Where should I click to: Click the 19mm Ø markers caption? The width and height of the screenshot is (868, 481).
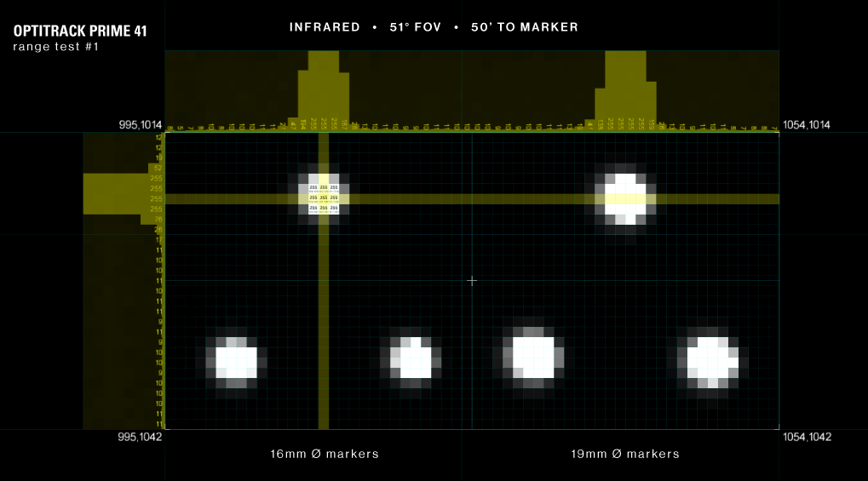(625, 454)
